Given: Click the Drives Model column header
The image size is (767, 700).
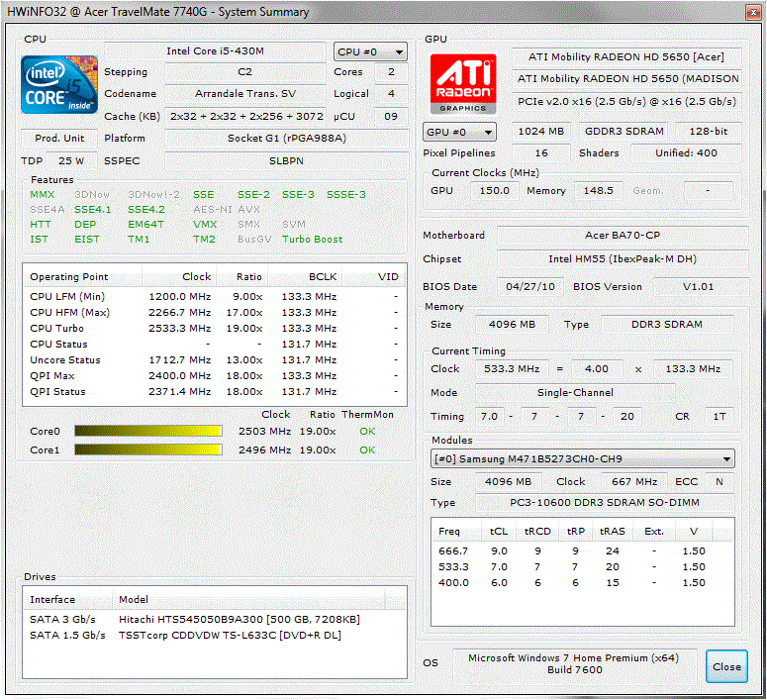Looking at the screenshot, I should (248, 600).
